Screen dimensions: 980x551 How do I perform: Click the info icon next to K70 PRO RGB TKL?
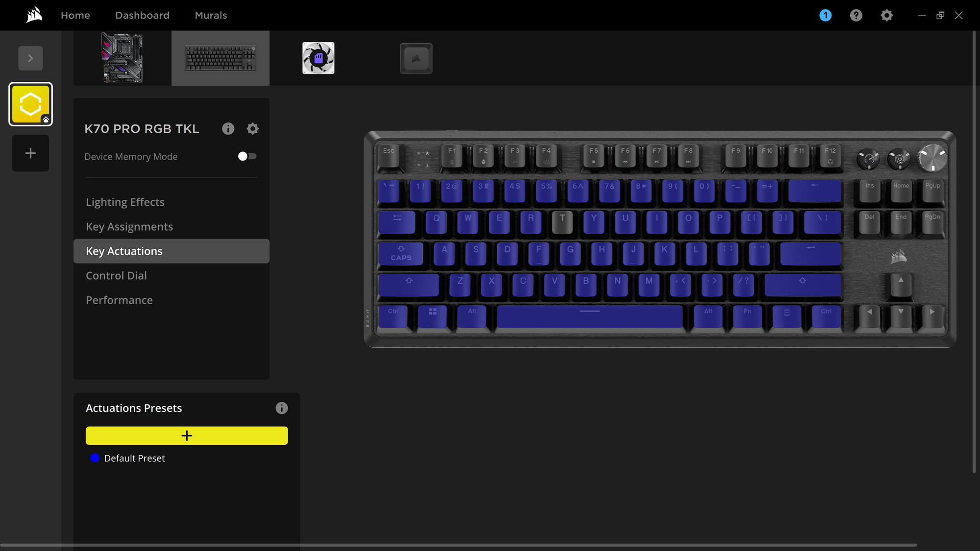point(228,128)
